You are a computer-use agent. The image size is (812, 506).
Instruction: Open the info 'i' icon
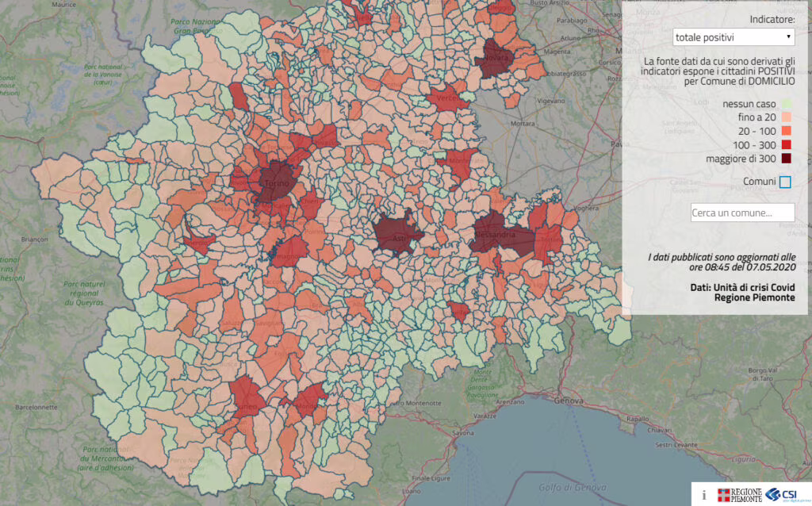tap(703, 495)
